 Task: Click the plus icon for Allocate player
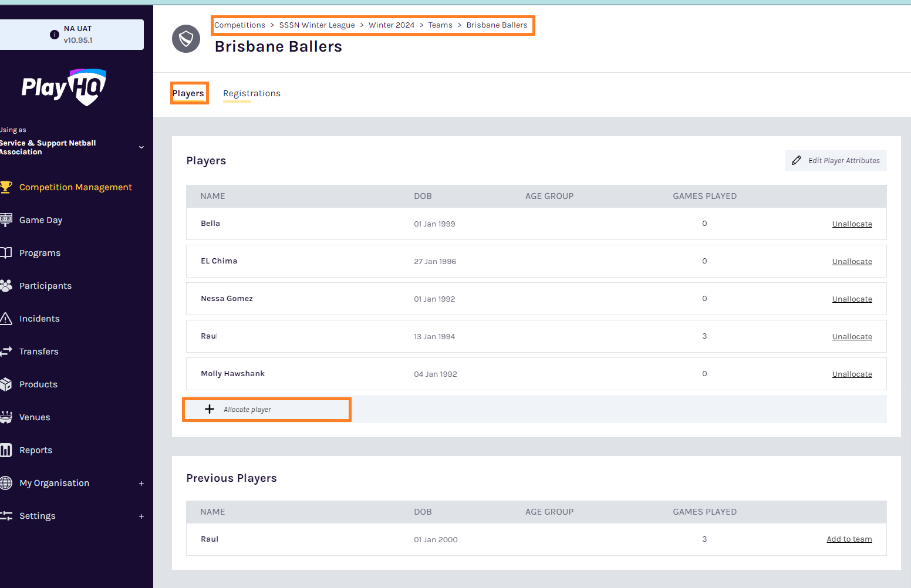click(x=210, y=409)
